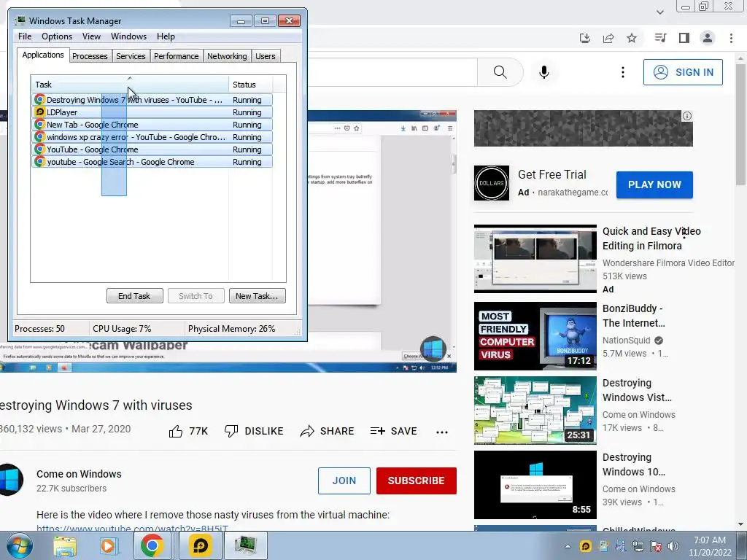Click the Chrome profile avatar icon
This screenshot has height=560, width=747.
(x=708, y=38)
